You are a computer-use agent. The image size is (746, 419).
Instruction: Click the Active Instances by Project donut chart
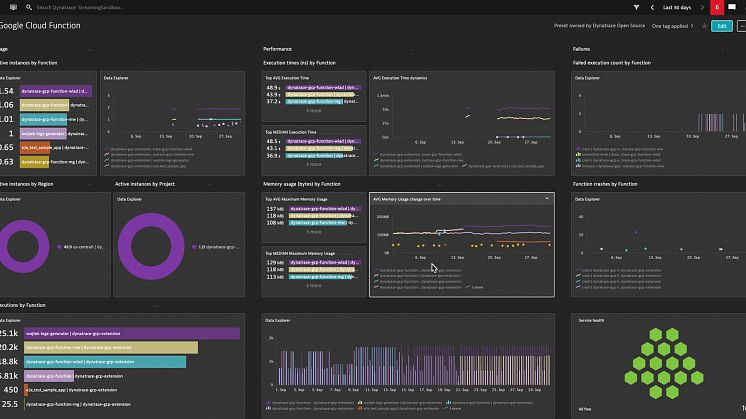tap(151, 246)
